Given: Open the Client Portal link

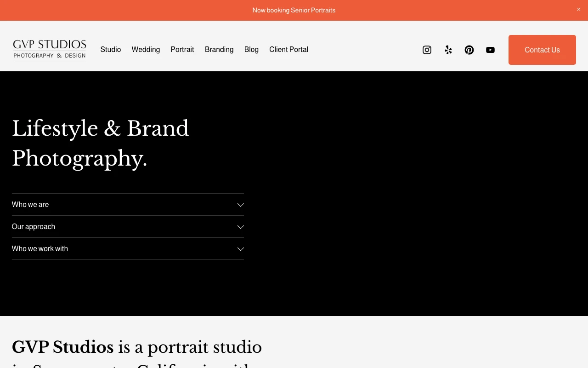Looking at the screenshot, I should pos(288,50).
